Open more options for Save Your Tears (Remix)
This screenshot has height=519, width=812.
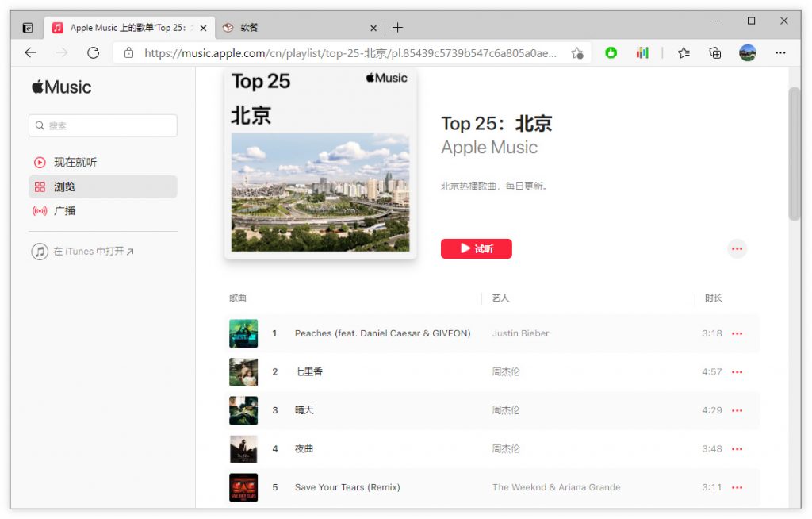737,487
